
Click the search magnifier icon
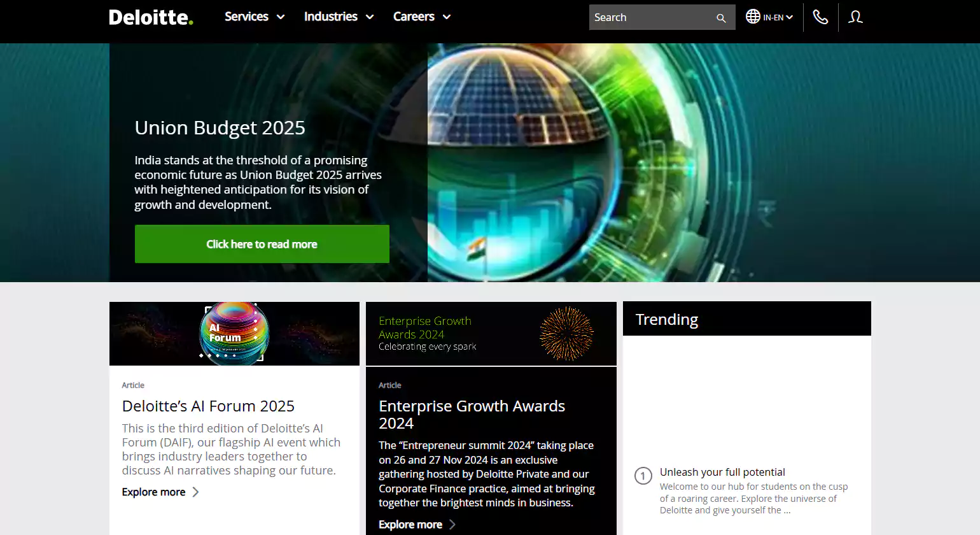coord(720,17)
